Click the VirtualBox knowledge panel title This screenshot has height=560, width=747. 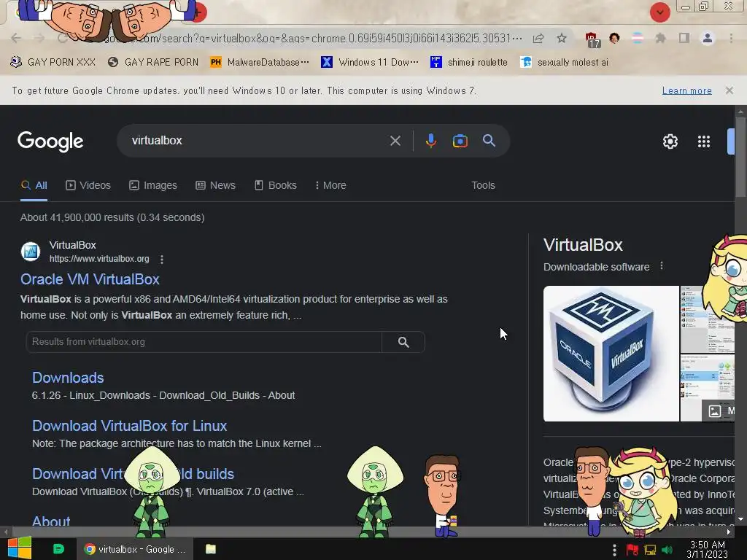pyautogui.click(x=583, y=245)
